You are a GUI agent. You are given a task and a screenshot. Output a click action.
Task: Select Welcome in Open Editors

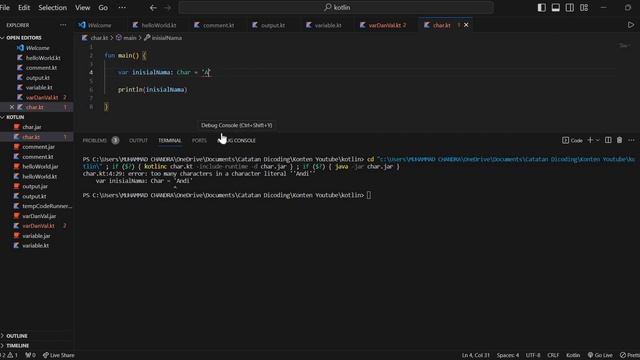pos(38,48)
